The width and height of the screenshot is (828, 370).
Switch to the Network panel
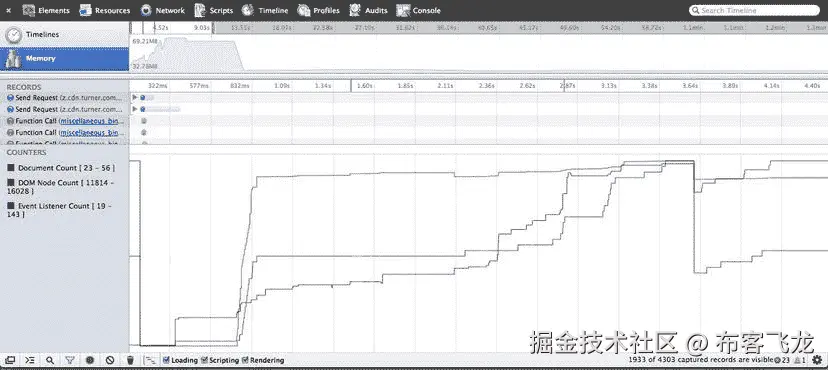162,10
